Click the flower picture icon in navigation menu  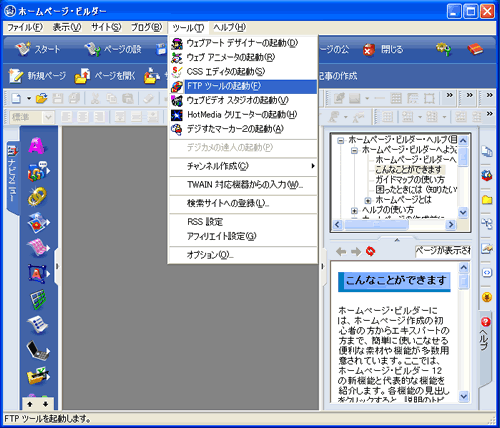click(38, 222)
